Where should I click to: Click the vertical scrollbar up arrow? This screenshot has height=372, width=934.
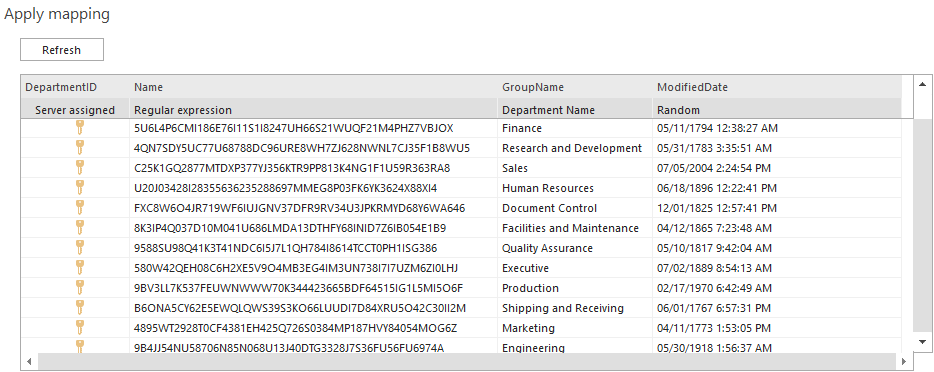tap(923, 85)
